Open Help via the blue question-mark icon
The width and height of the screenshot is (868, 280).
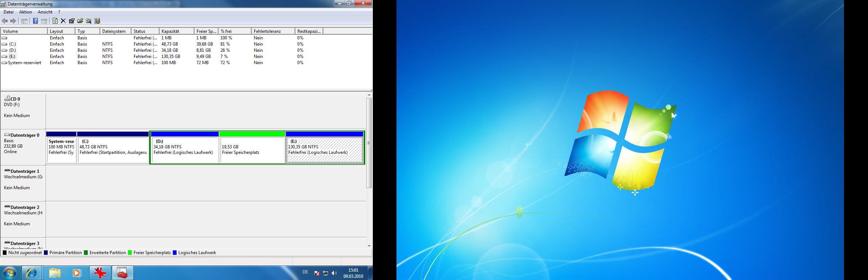(x=35, y=21)
